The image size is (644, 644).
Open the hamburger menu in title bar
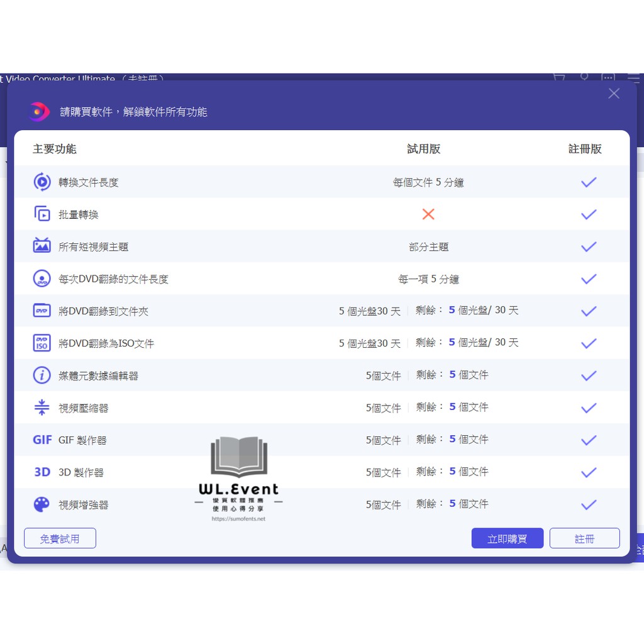(x=633, y=78)
